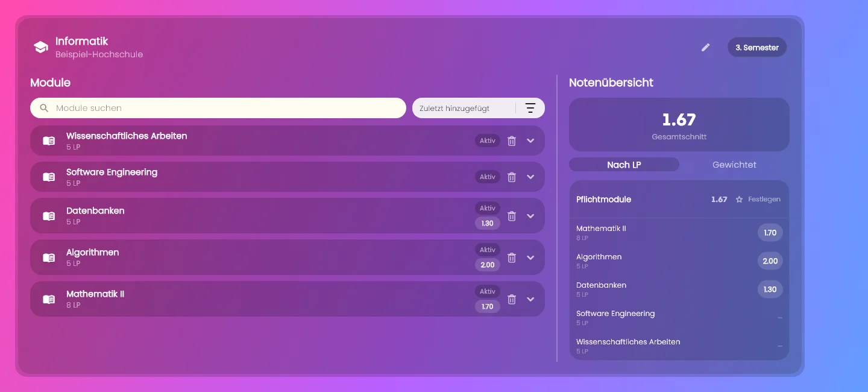Image resolution: width=868 pixels, height=392 pixels.
Task: Toggle the Aktiv badge on Software Engineering
Action: (x=488, y=177)
